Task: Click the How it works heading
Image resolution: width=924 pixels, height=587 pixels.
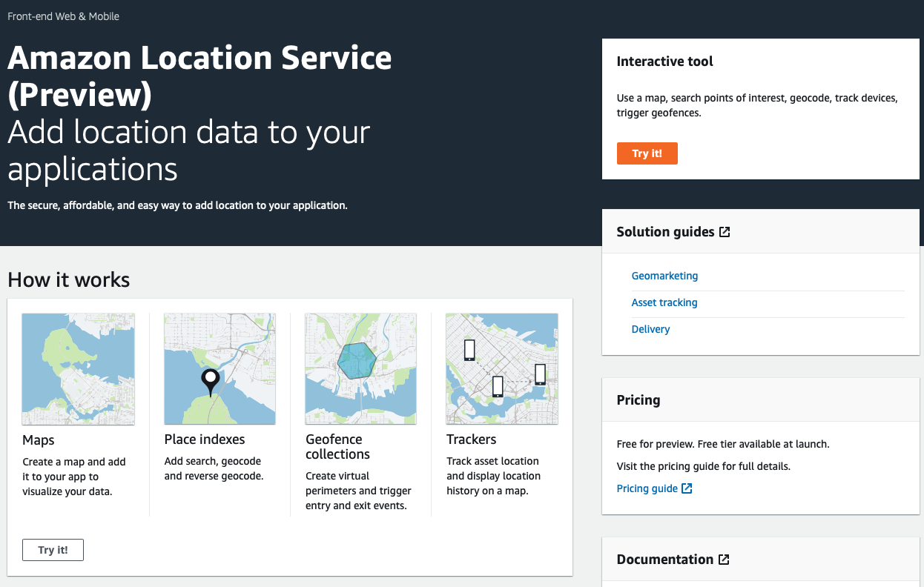Action: tap(68, 279)
